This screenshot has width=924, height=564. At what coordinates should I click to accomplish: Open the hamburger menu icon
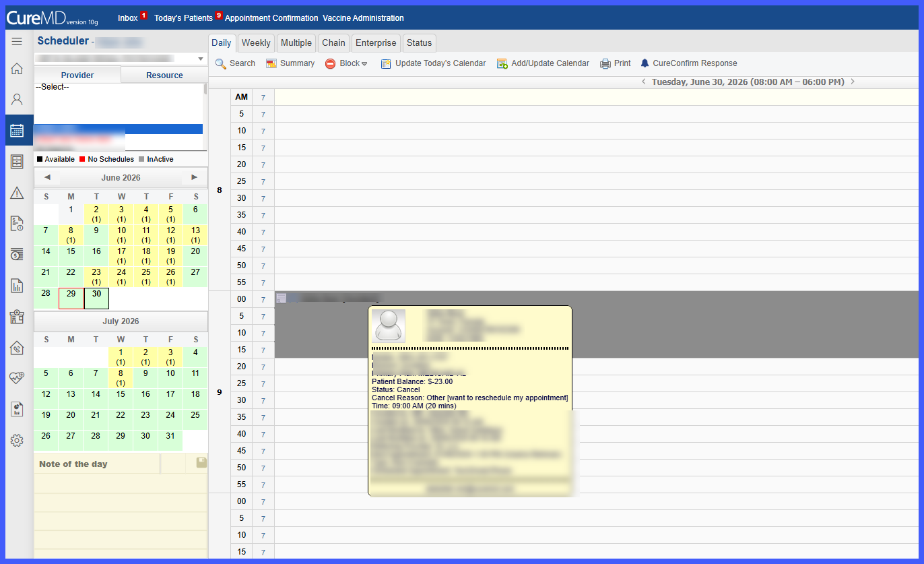18,42
